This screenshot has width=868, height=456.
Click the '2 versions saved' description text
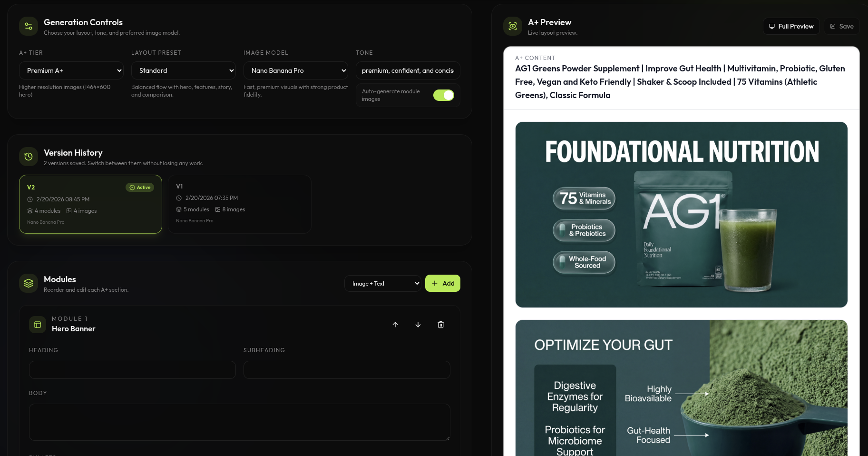[123, 163]
